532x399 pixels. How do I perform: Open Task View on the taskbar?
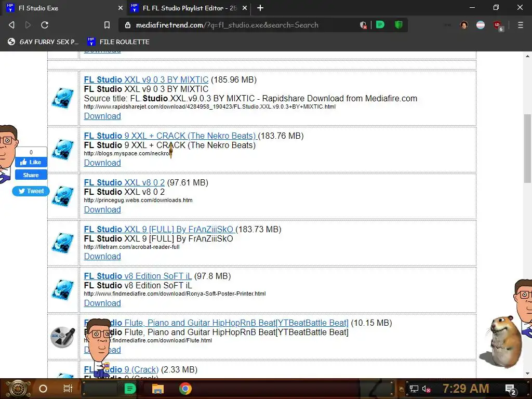click(68, 389)
